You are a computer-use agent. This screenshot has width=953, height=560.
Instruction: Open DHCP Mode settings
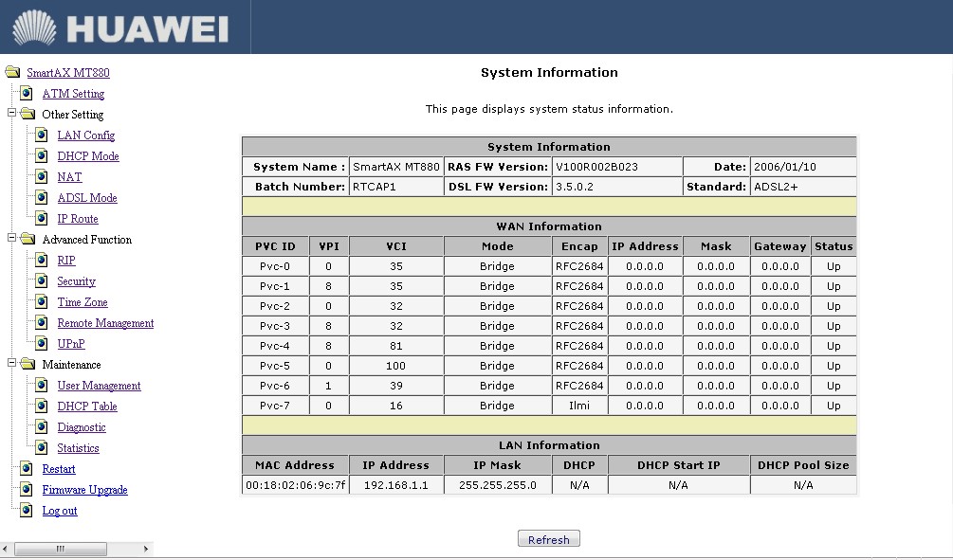[x=88, y=156]
